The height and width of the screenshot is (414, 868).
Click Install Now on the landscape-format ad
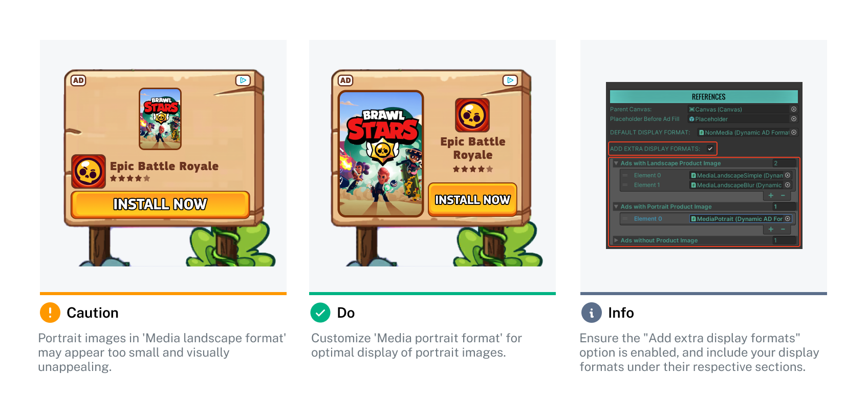(160, 204)
